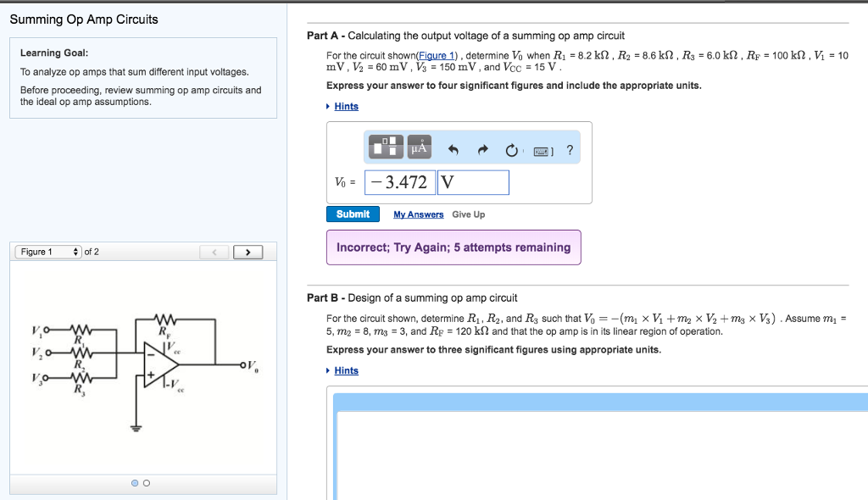
Task: Select the second figure pagination dot
Action: [146, 483]
